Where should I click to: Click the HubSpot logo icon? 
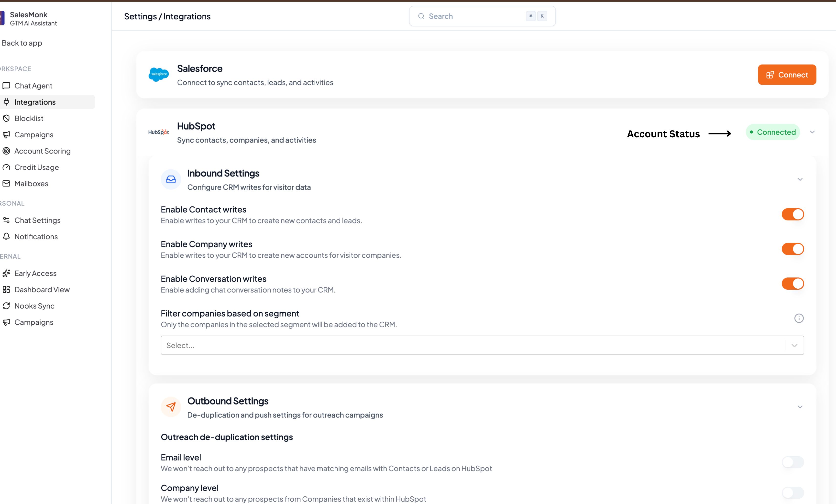coord(158,132)
